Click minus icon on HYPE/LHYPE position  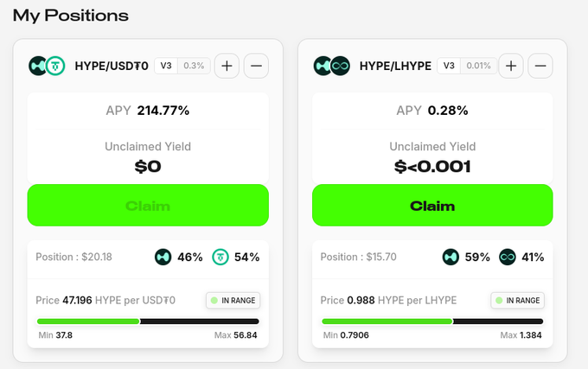click(x=540, y=66)
